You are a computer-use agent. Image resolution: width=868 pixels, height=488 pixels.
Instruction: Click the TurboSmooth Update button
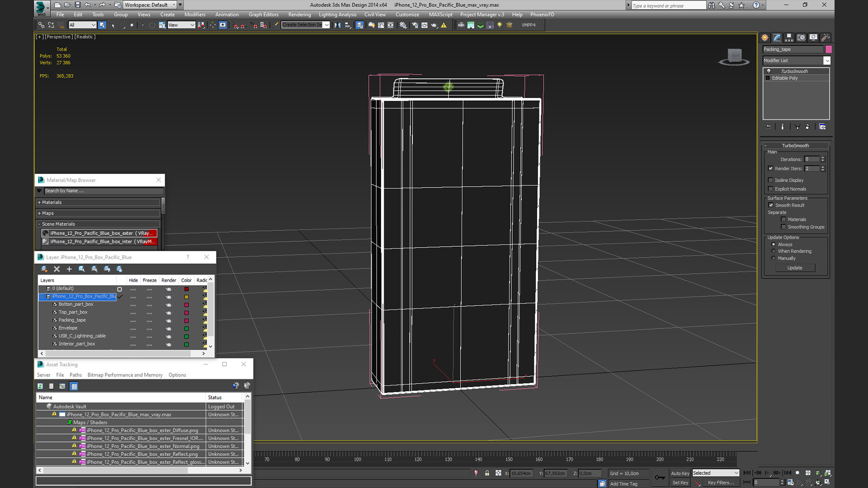pyautogui.click(x=795, y=268)
